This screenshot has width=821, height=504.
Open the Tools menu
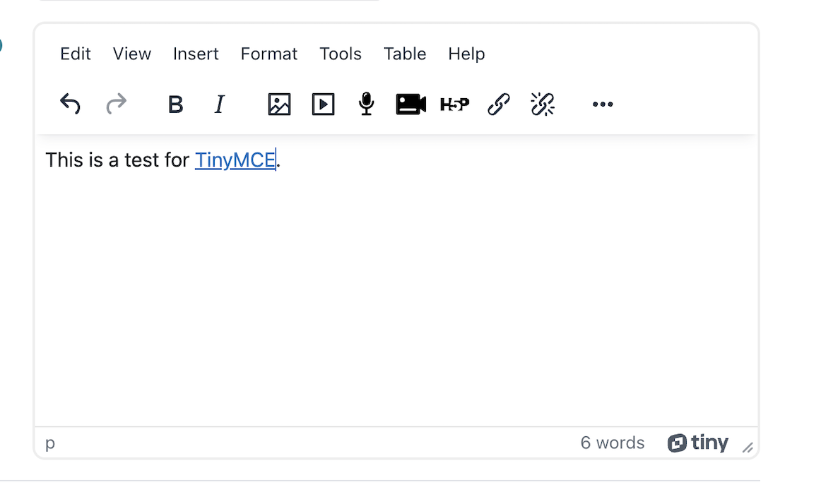click(x=341, y=54)
